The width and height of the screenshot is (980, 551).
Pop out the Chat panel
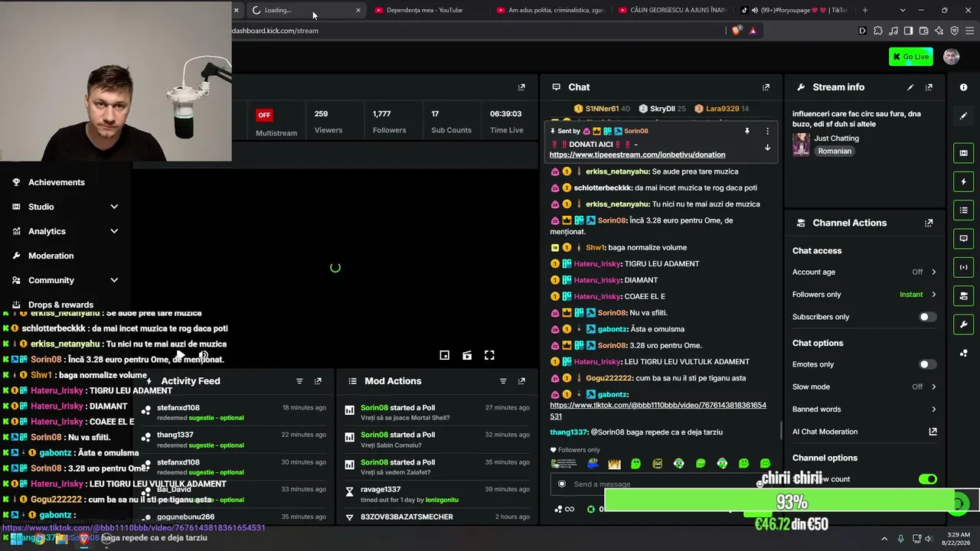(x=766, y=87)
